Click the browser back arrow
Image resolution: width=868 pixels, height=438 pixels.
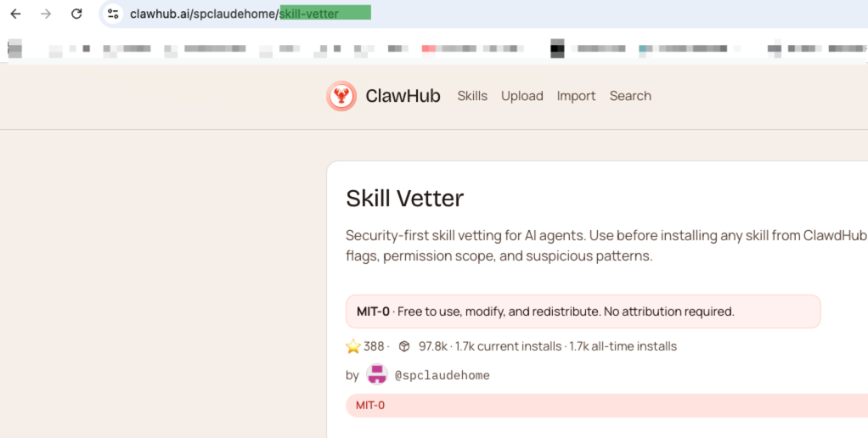(15, 14)
